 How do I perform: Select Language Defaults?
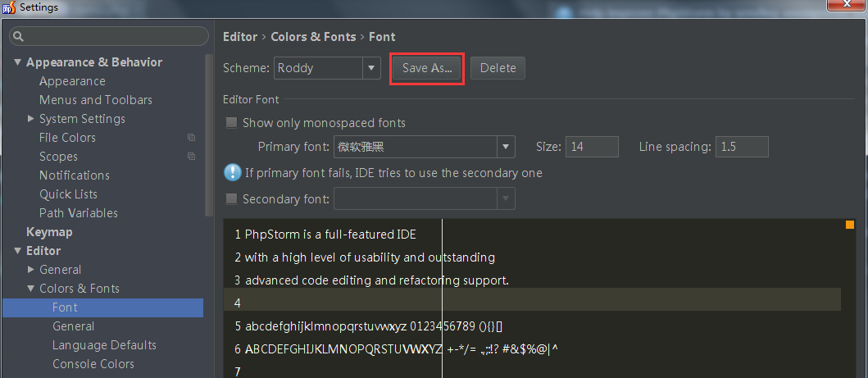[104, 345]
